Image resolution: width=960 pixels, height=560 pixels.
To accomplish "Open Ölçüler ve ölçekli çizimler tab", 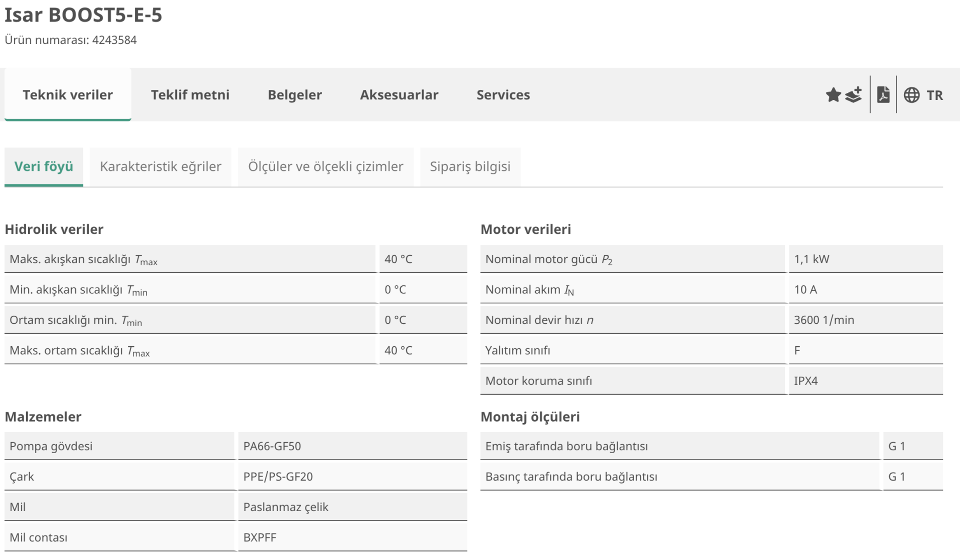I will (325, 166).
